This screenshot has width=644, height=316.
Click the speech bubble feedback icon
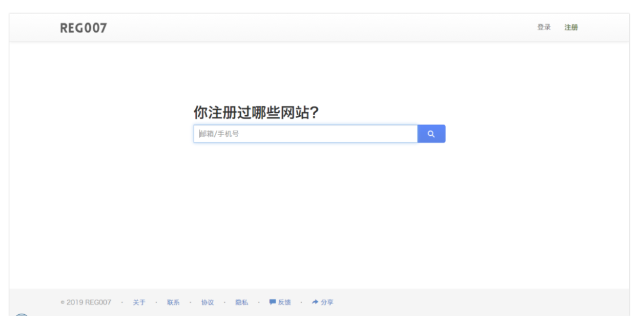pyautogui.click(x=273, y=302)
